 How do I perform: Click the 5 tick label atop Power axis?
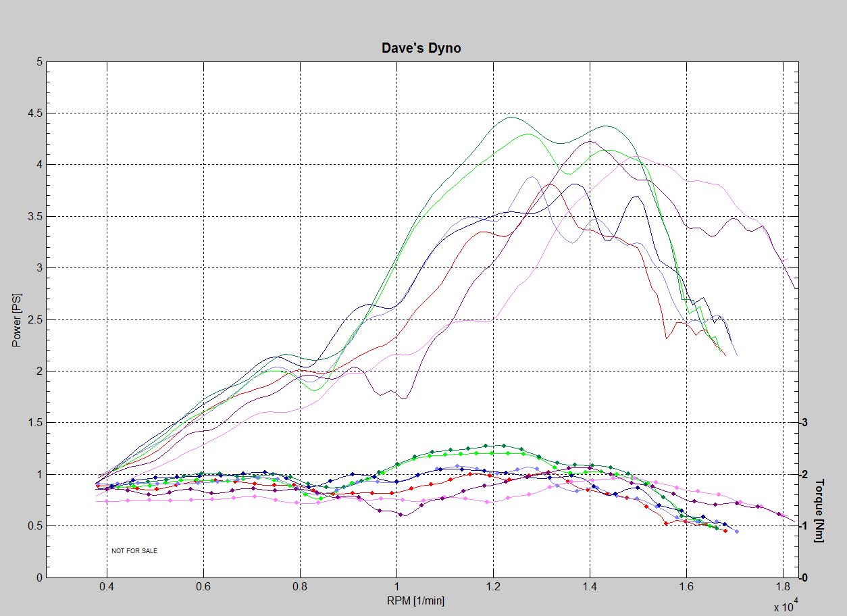[39, 62]
